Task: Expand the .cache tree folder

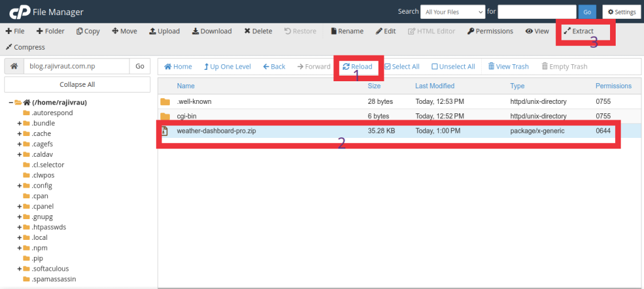Action: tap(19, 133)
